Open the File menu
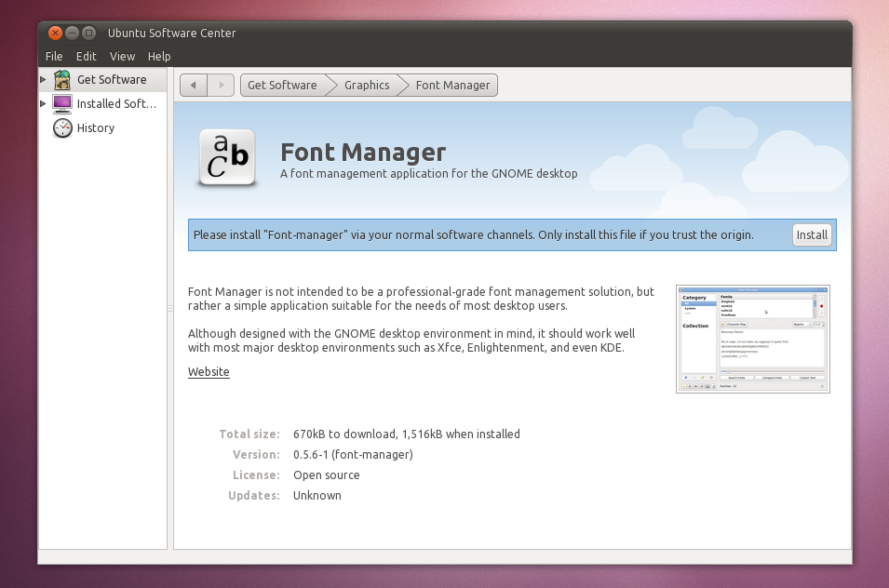 coord(54,56)
